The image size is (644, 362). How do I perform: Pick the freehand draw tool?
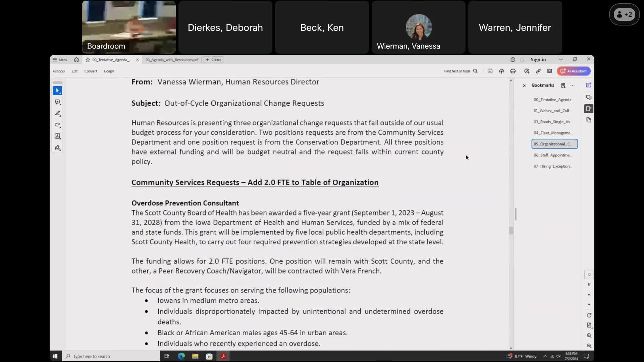[x=57, y=125]
